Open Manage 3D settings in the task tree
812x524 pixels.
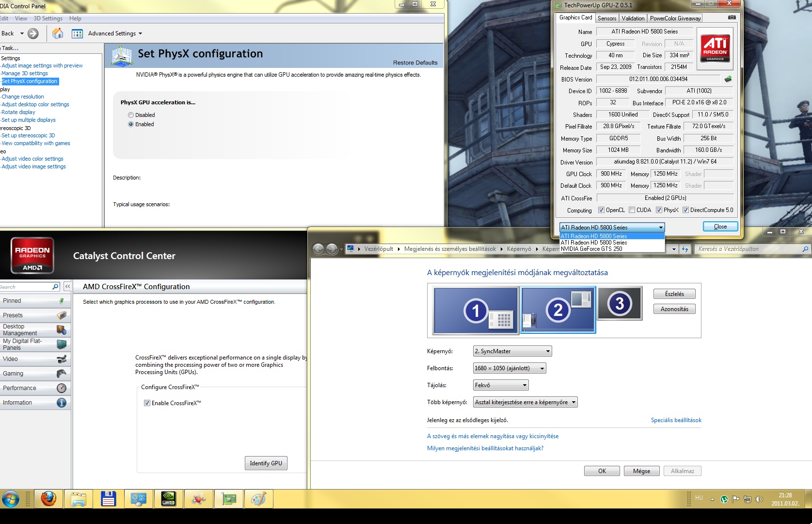click(25, 73)
